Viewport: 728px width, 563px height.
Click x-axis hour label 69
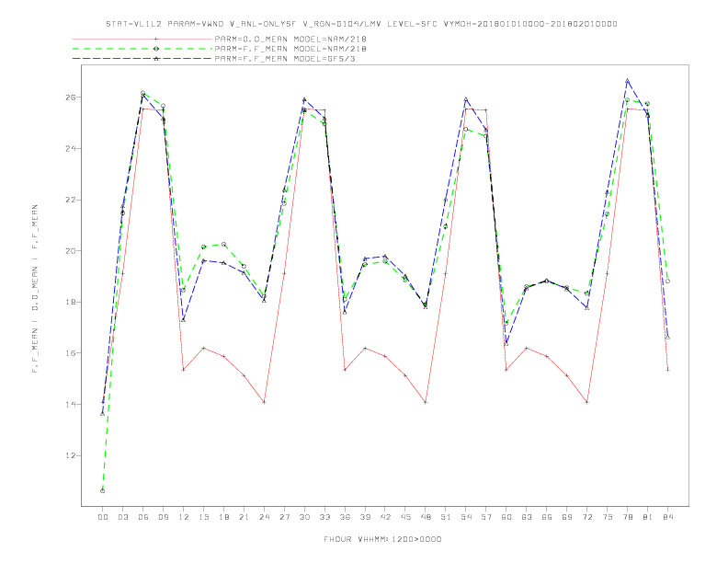click(567, 517)
